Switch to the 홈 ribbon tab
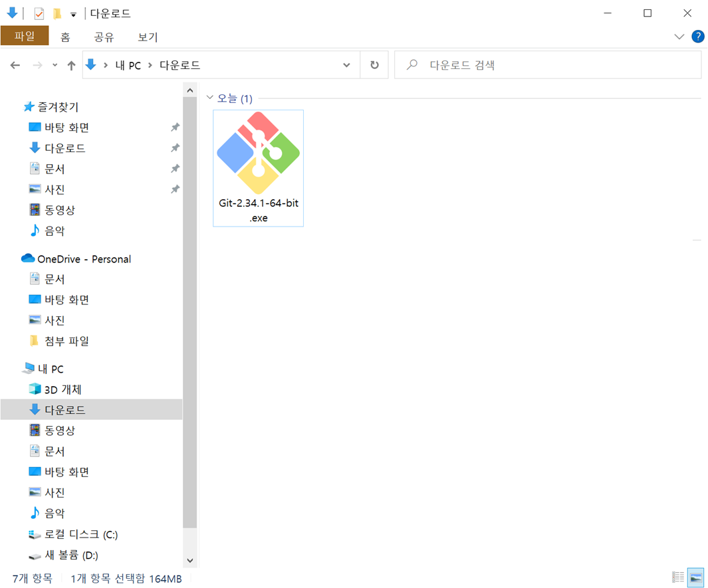The width and height of the screenshot is (708, 588). (65, 37)
